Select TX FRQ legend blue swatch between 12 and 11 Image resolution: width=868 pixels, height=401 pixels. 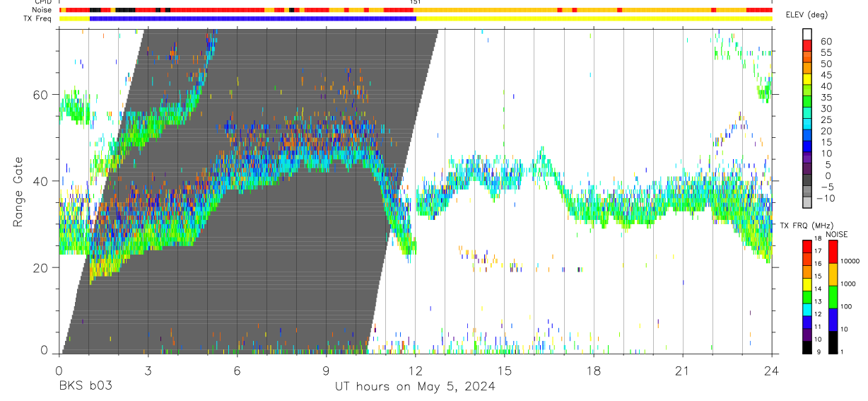807,322
